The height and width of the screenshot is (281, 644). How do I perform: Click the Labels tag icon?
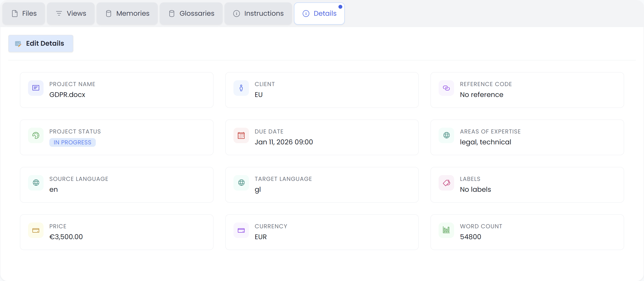point(446,183)
